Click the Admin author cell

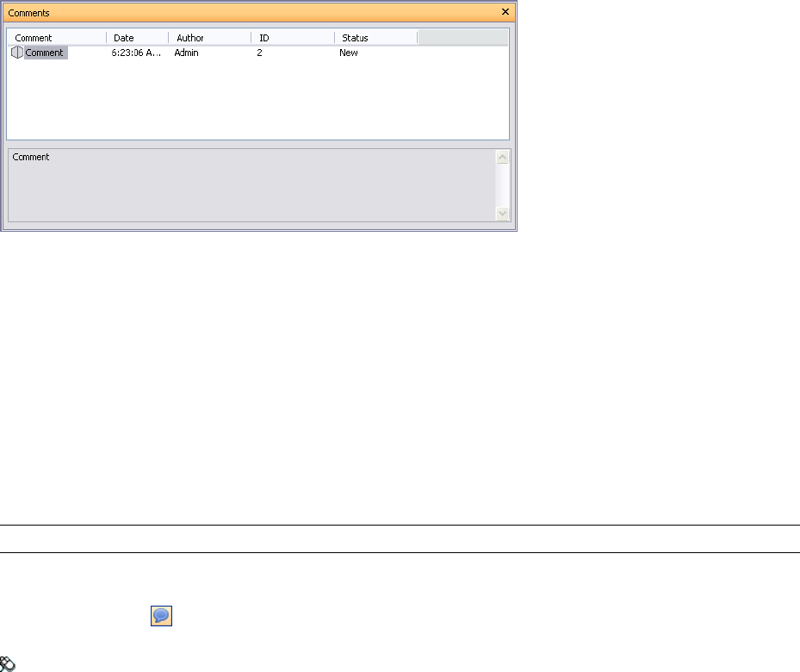tap(186, 53)
